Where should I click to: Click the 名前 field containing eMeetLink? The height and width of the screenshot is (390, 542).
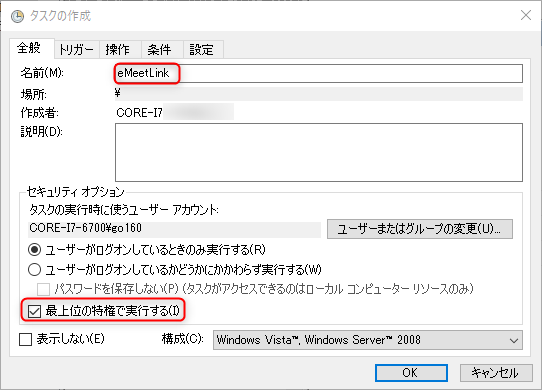[319, 73]
